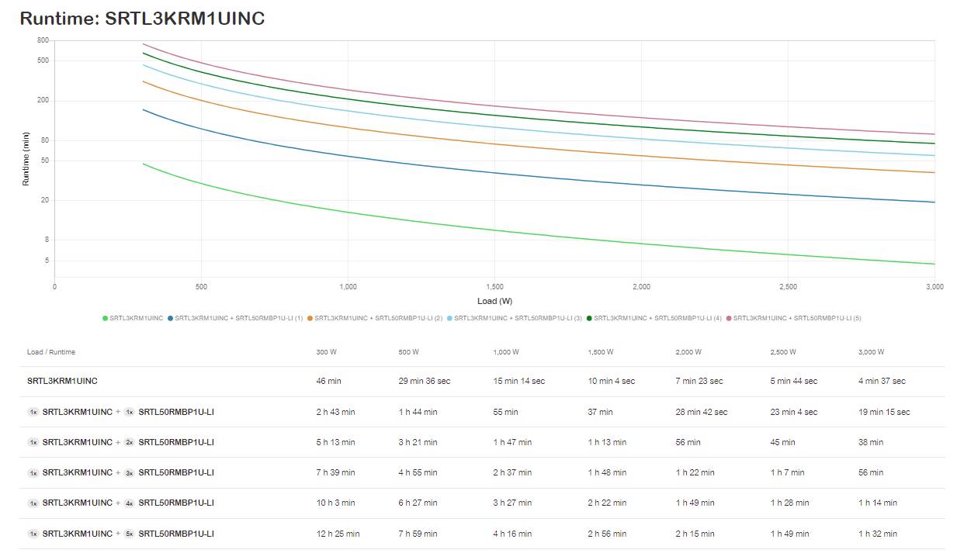
Task: Select the page title Runtime: SRTL3KRM1UINC
Action: click(142, 19)
